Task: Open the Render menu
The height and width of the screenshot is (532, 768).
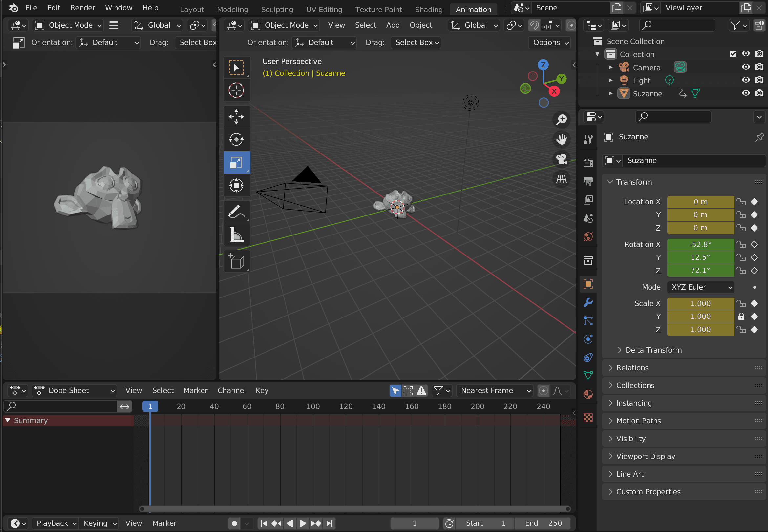Action: pyautogui.click(x=82, y=8)
